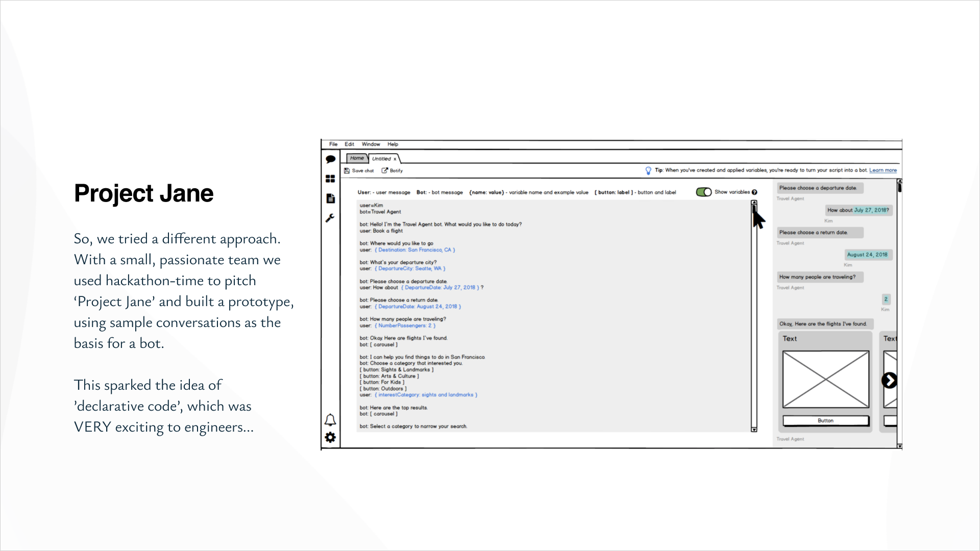
Task: Click preview panel scroll down arrow
Action: [899, 446]
